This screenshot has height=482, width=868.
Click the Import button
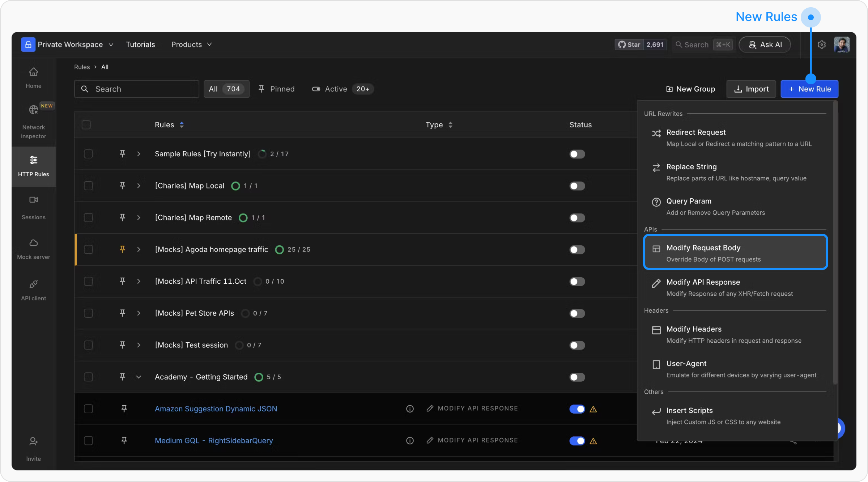click(x=751, y=89)
